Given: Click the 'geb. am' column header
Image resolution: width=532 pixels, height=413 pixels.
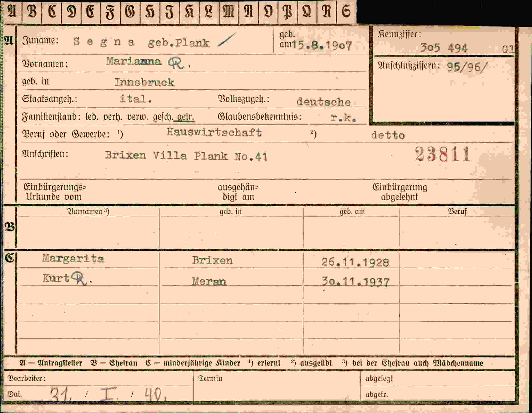Looking at the screenshot, I should click(352, 212).
